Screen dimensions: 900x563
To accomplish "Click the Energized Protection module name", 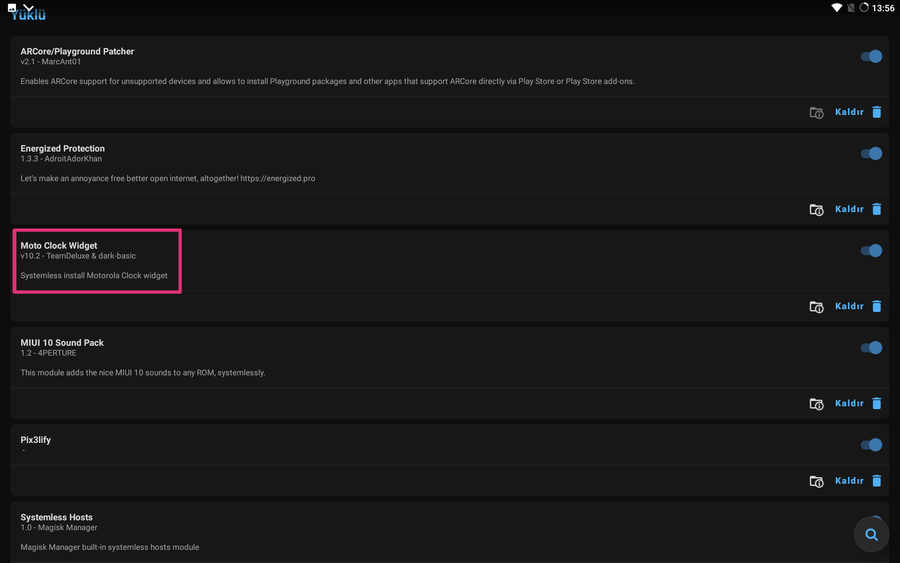I will coord(63,148).
